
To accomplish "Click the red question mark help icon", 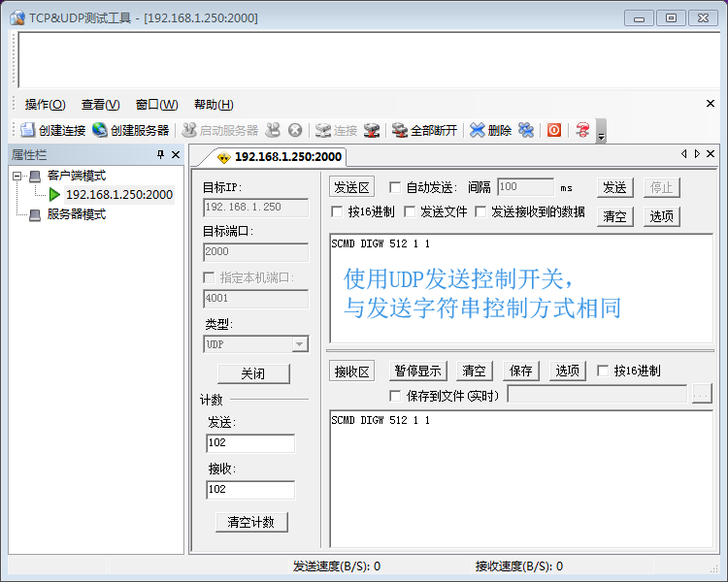I will (582, 130).
